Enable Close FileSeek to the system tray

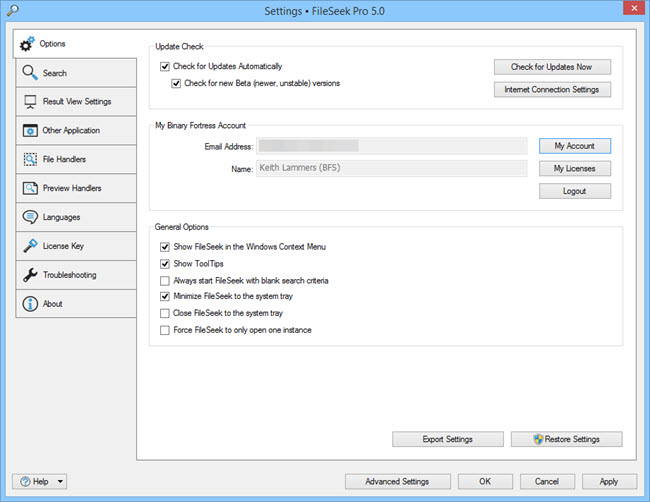pos(165,313)
